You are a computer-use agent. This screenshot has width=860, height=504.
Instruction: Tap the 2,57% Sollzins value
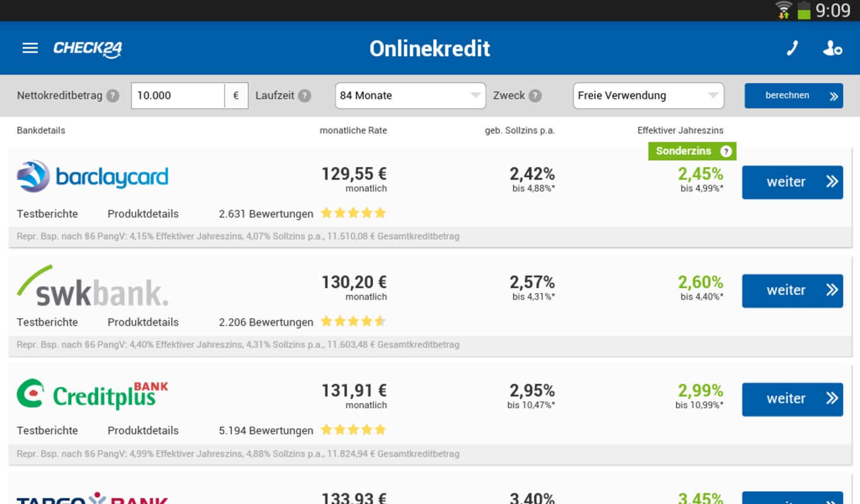tap(532, 282)
